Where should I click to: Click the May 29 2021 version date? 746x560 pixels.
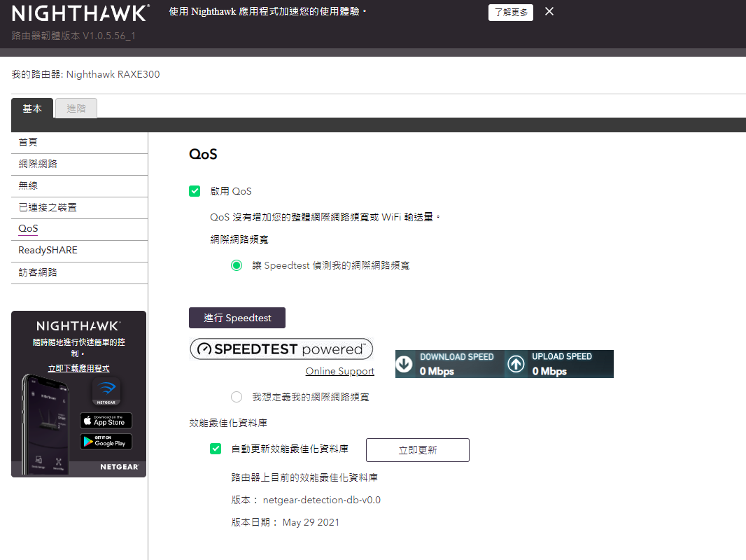point(311,522)
